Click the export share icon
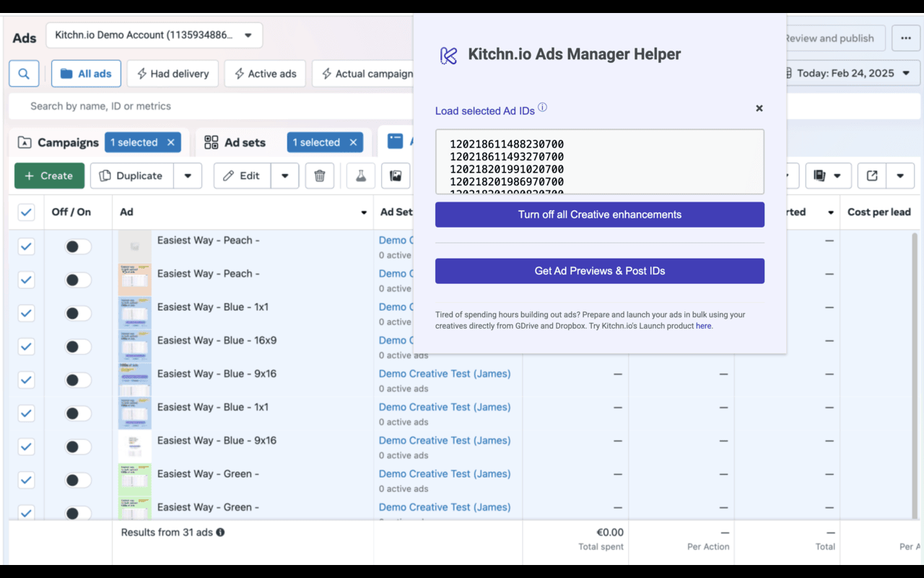924x578 pixels. coord(871,176)
